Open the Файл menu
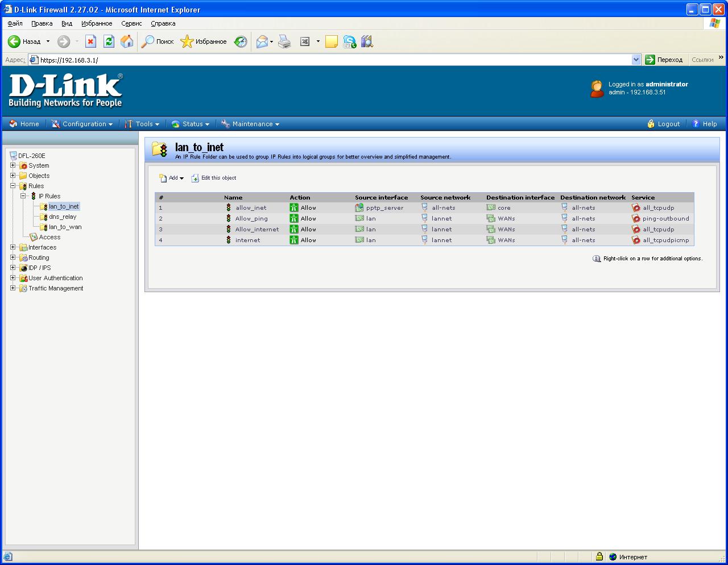Image resolution: width=728 pixels, height=565 pixels. (x=15, y=23)
